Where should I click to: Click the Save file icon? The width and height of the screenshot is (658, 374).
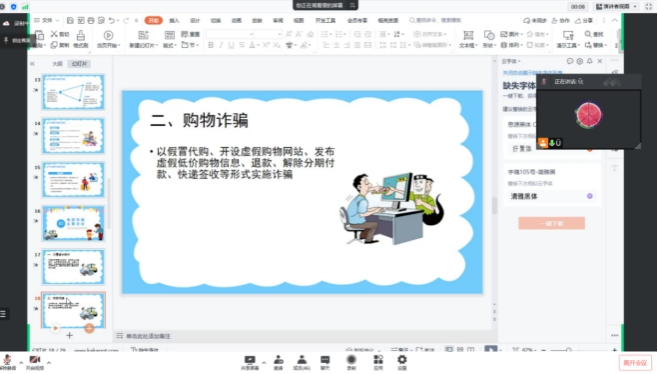(70, 20)
